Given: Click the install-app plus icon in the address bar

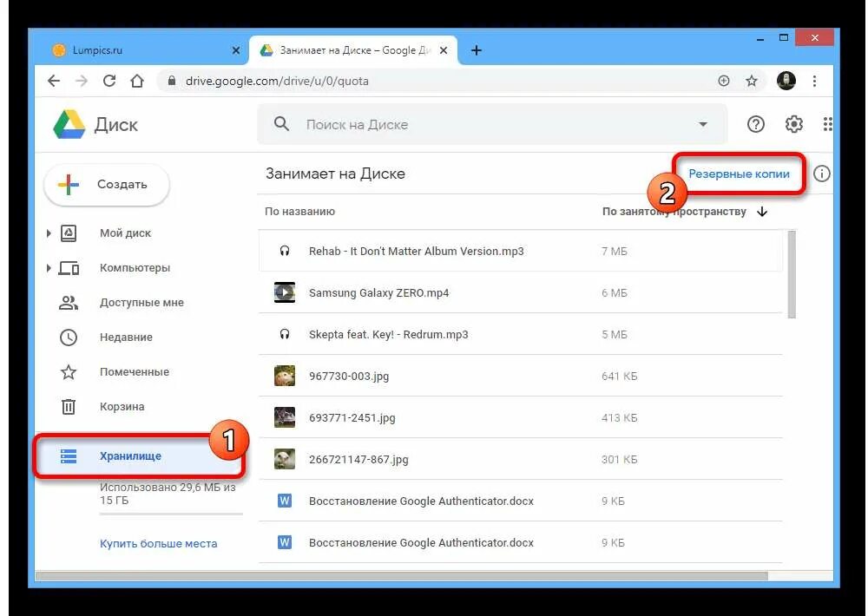Looking at the screenshot, I should tap(724, 81).
